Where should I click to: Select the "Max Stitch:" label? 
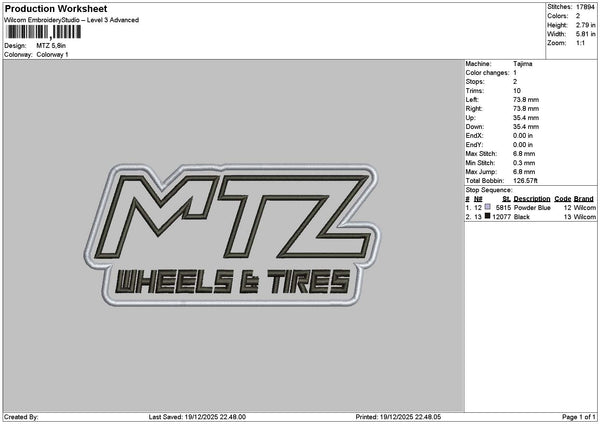tap(481, 154)
